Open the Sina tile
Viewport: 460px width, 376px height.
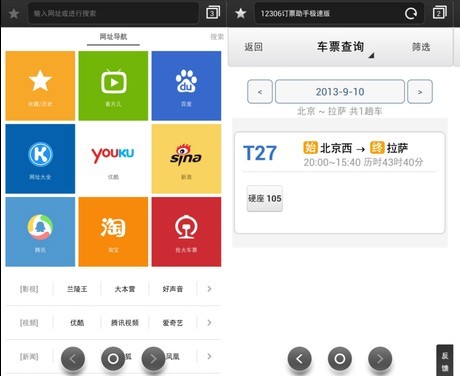coord(186,159)
